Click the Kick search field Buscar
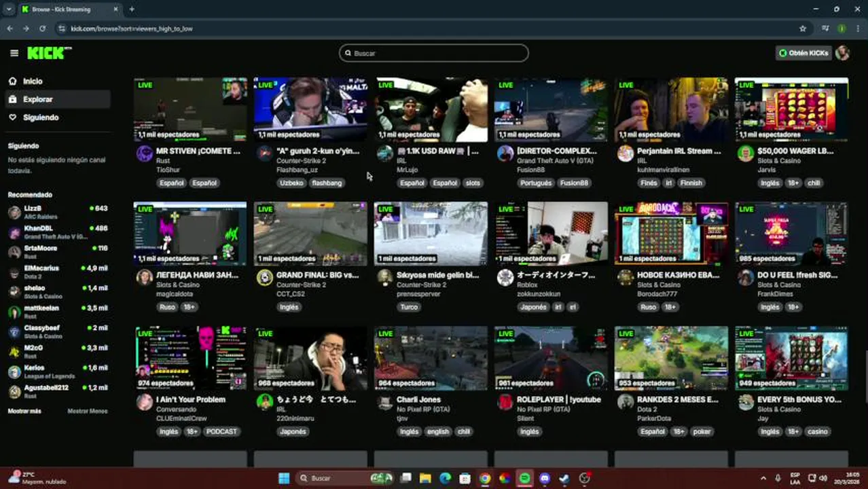 (433, 53)
